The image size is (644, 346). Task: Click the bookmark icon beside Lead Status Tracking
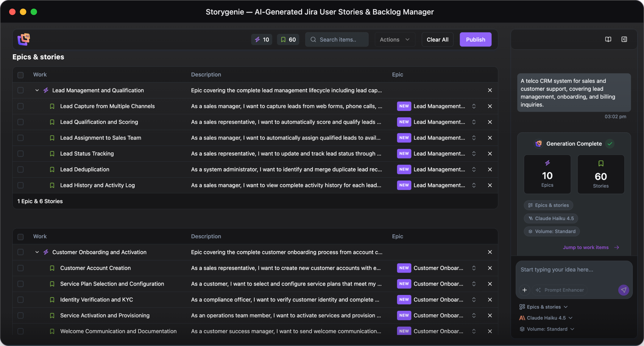(52, 153)
